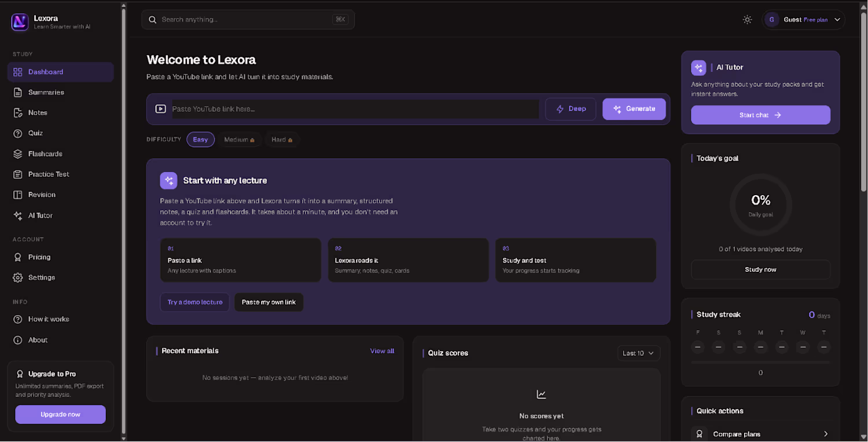Click the Quiz question-mark icon
868x442 pixels.
[17, 133]
